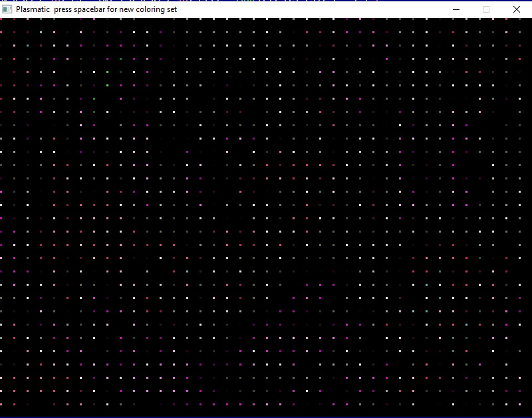
Task: Click the word "Plasmatic" in the title
Action: (33, 9)
